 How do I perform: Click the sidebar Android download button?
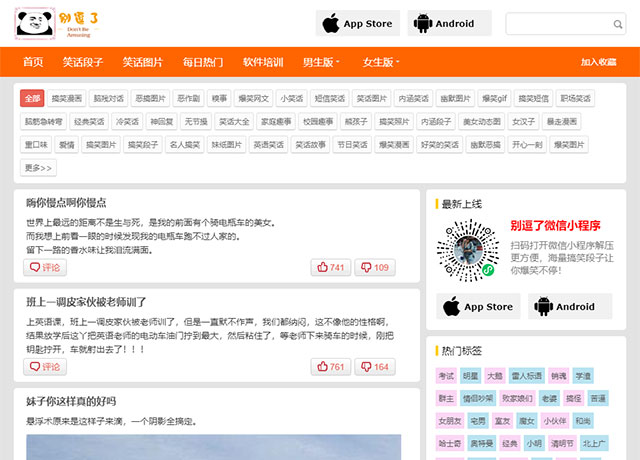tap(569, 307)
